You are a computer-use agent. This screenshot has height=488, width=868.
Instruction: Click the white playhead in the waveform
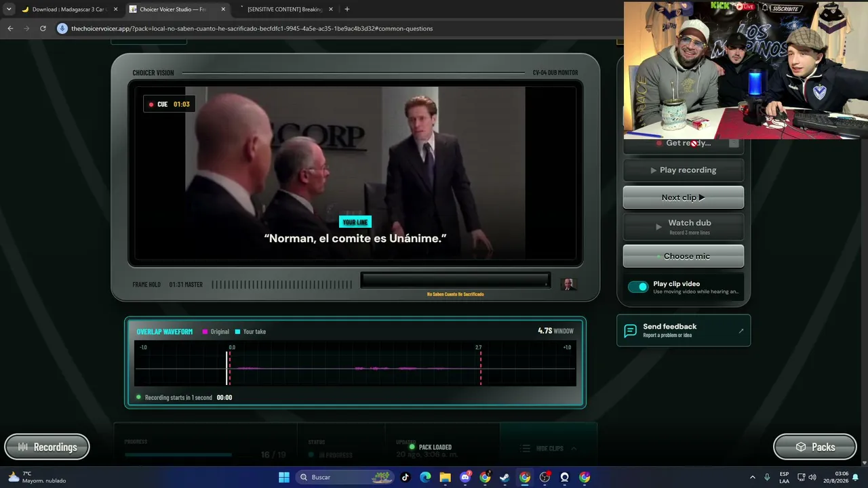227,368
